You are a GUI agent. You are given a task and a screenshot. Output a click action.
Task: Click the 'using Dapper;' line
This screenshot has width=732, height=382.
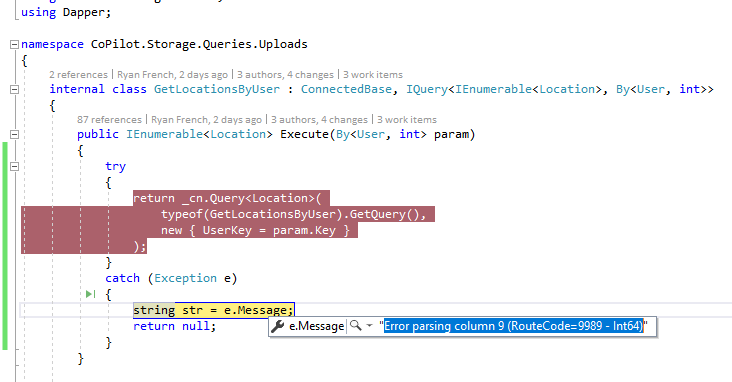(66, 12)
